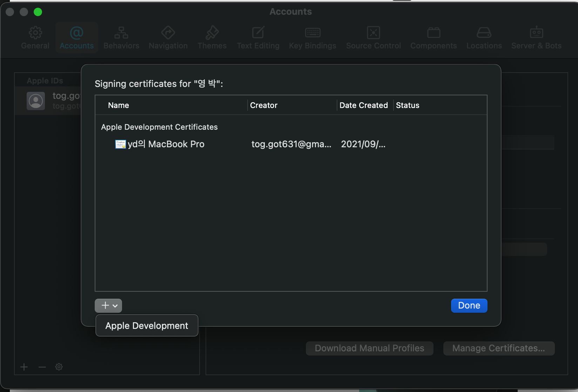This screenshot has height=392, width=578.
Task: Click Download Manual Profiles button
Action: click(369, 348)
